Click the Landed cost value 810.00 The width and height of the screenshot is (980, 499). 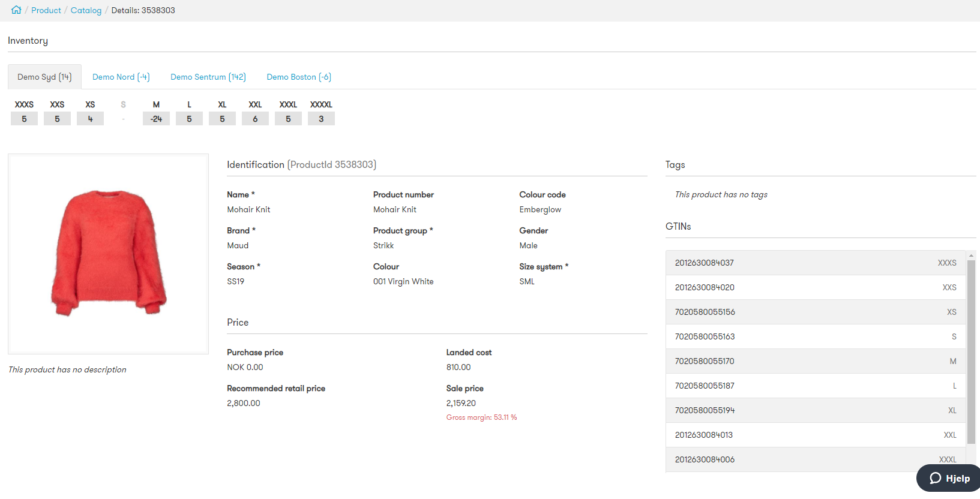pyautogui.click(x=458, y=367)
